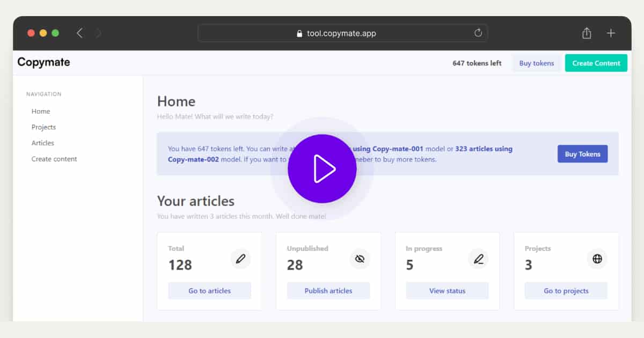Viewport: 644px width, 338px height.
Task: Click the globe icon in Projects card
Action: [x=597, y=259]
